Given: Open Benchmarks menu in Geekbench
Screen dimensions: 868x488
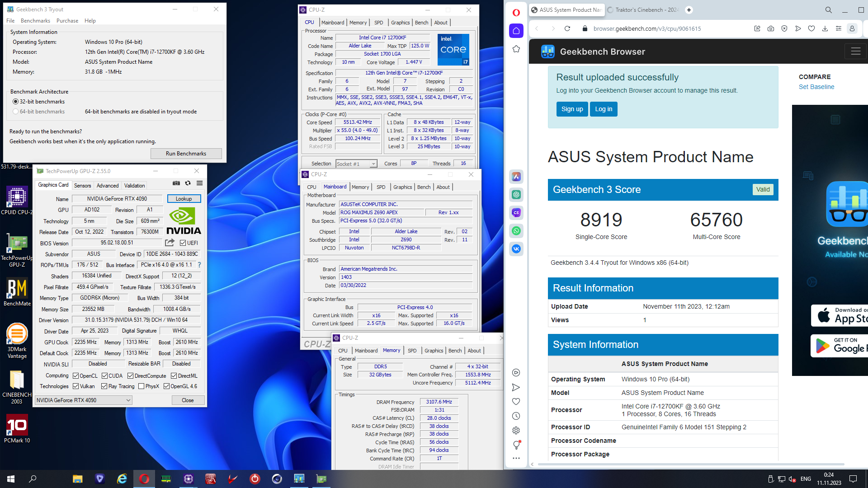Looking at the screenshot, I should point(35,21).
